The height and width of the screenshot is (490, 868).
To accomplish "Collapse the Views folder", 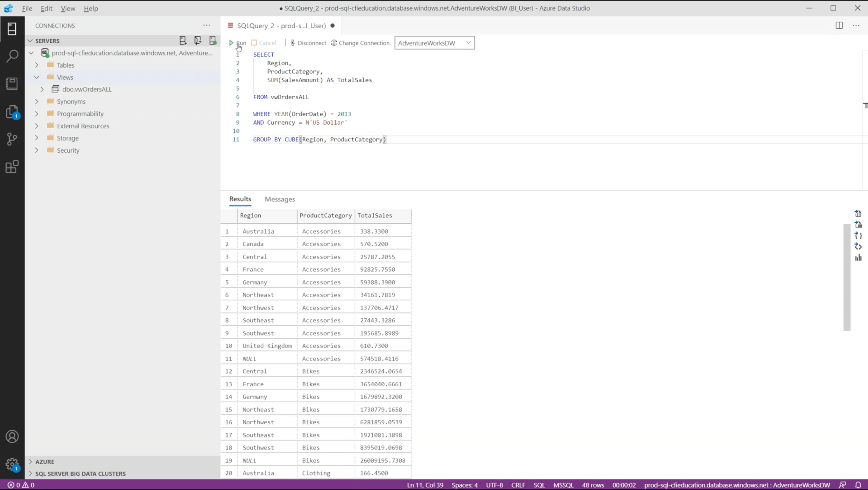I will pyautogui.click(x=37, y=77).
